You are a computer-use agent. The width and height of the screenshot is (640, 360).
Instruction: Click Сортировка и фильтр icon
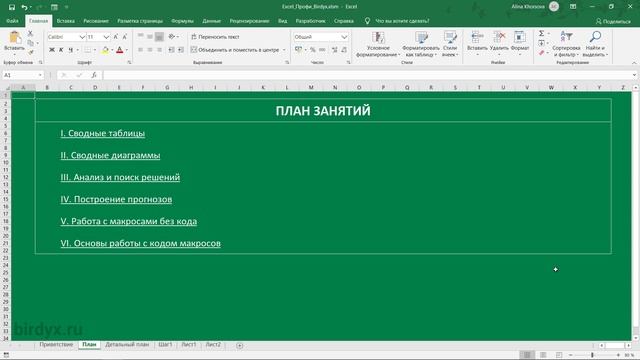[566, 38]
